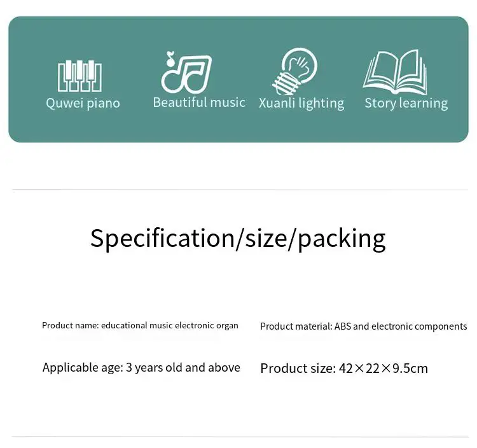The height and width of the screenshot is (448, 477).
Task: Click the word 'Specification' in the heading
Action: (x=162, y=238)
